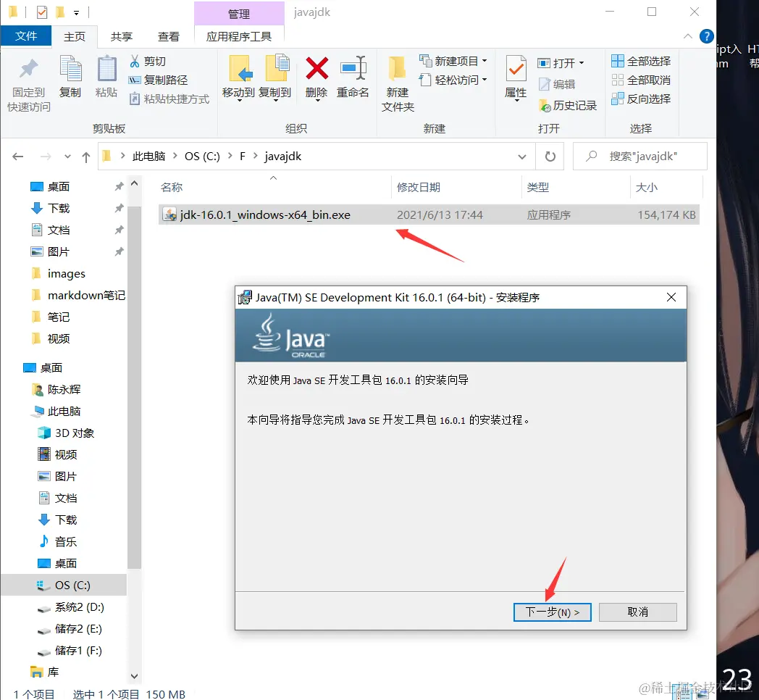This screenshot has height=700, width=759.
Task: Click Cancel (取消) in the Java installer
Action: 637,612
